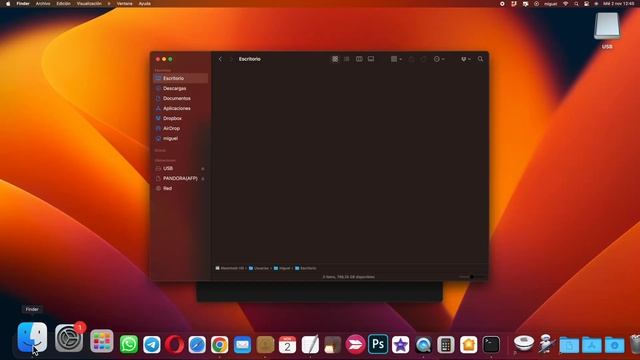Open Documentos in the Finder sidebar

click(180, 98)
